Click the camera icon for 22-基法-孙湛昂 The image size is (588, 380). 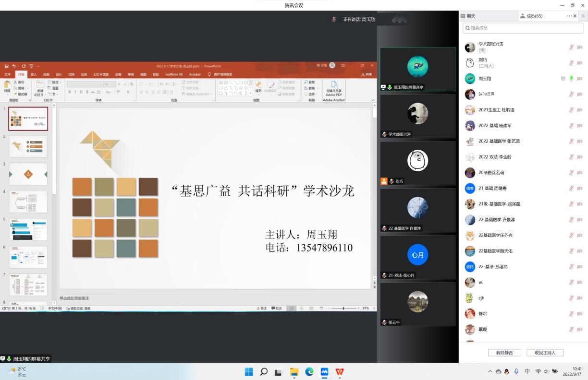tap(579, 267)
